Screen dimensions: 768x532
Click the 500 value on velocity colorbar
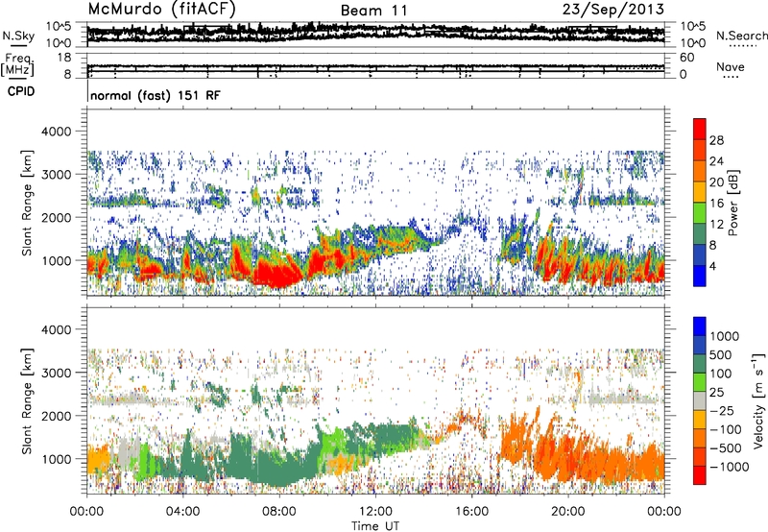[721, 355]
